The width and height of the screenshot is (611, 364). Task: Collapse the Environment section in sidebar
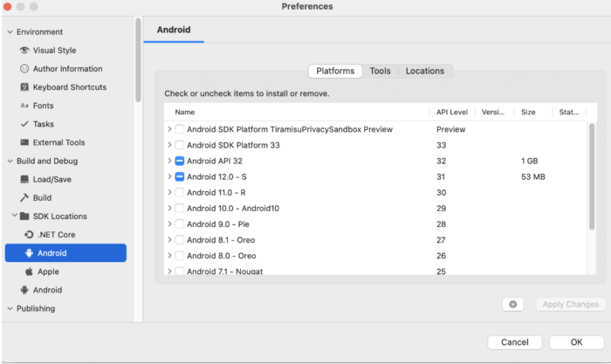click(10, 32)
